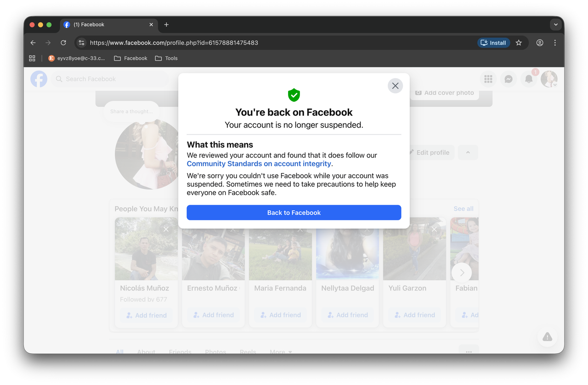Open the Facebook bookmarks folder
588x385 pixels.
(x=131, y=58)
